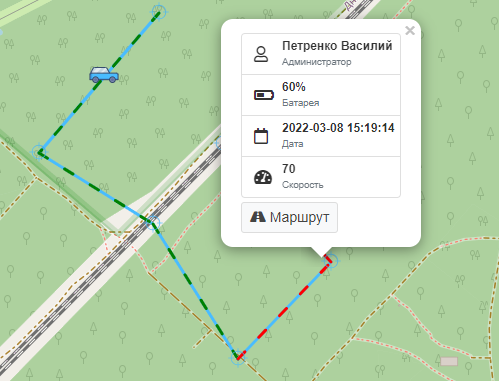
Task: Click the battery icon beside 60%
Action: pos(264,95)
